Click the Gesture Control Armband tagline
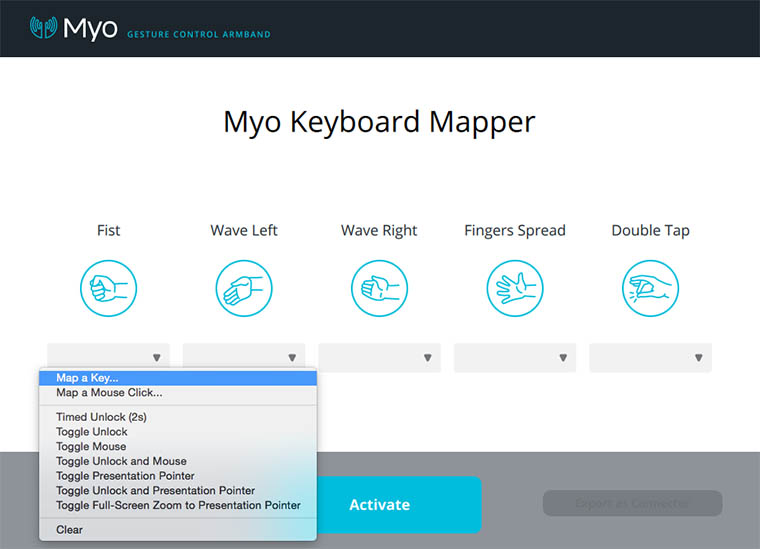Viewport: 760px width, 549px height. click(x=199, y=34)
